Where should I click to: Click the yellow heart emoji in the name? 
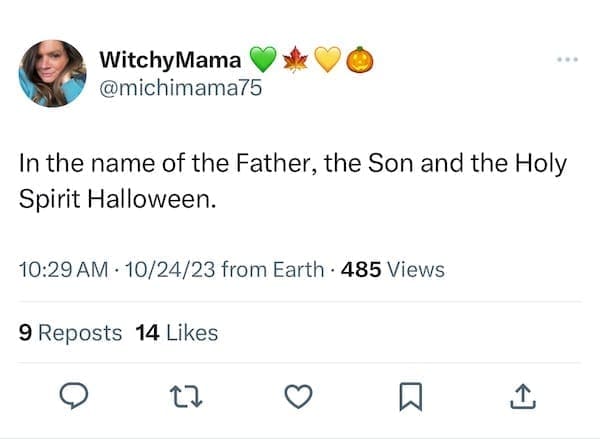coord(328,60)
